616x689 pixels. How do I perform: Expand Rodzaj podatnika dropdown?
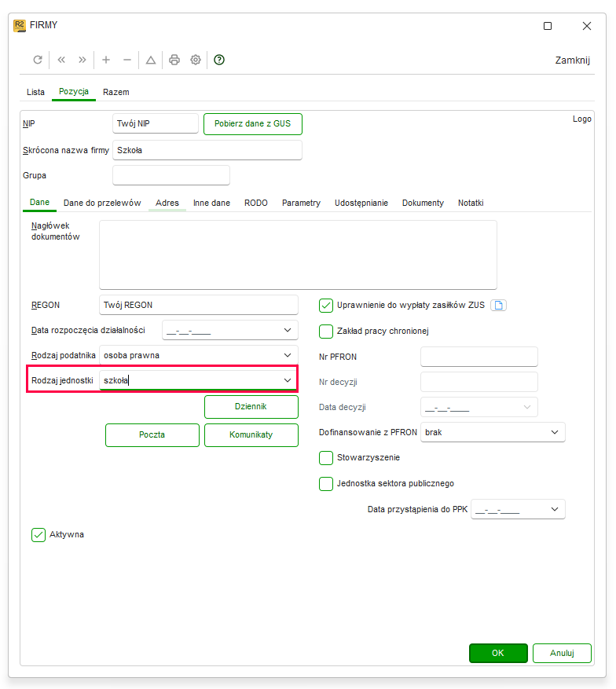tap(288, 355)
